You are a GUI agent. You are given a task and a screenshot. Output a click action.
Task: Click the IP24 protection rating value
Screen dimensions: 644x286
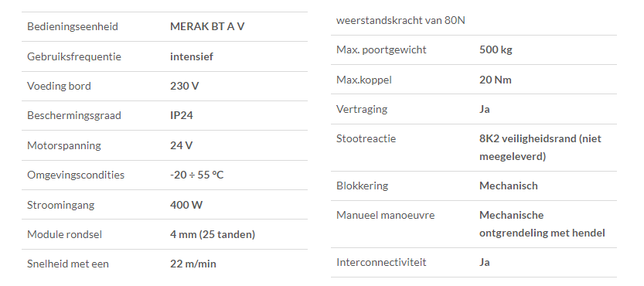coord(181,115)
